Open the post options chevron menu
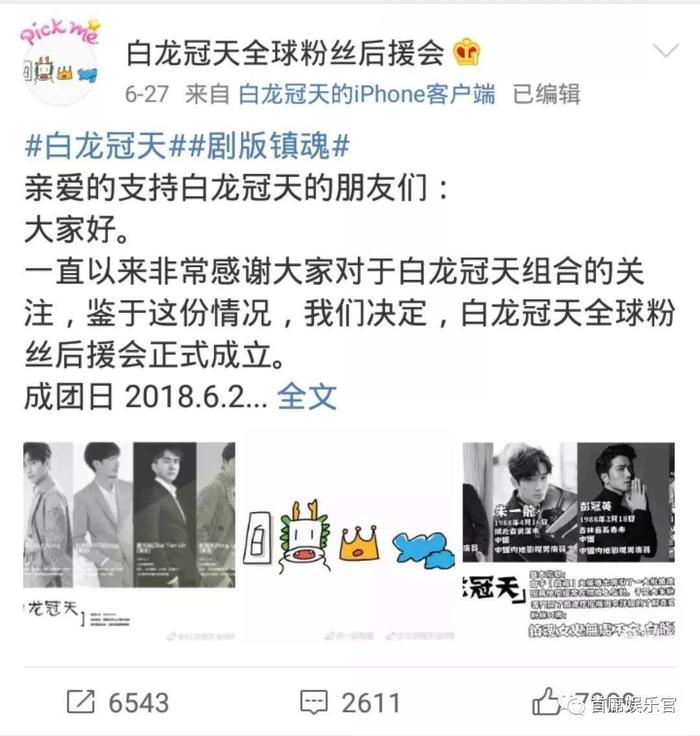Viewport: 700px width, 736px height. [x=666, y=51]
